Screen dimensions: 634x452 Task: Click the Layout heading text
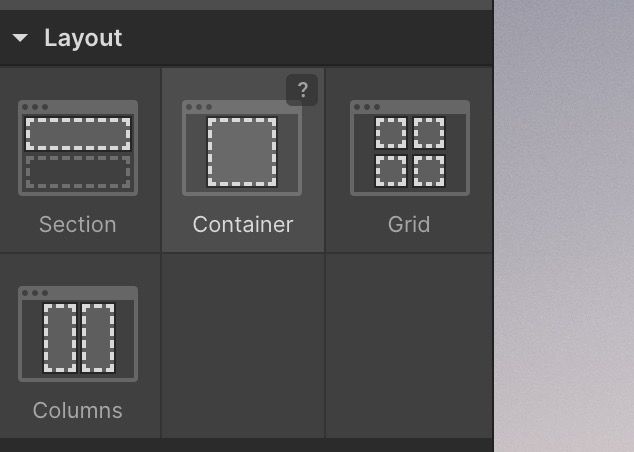click(83, 38)
